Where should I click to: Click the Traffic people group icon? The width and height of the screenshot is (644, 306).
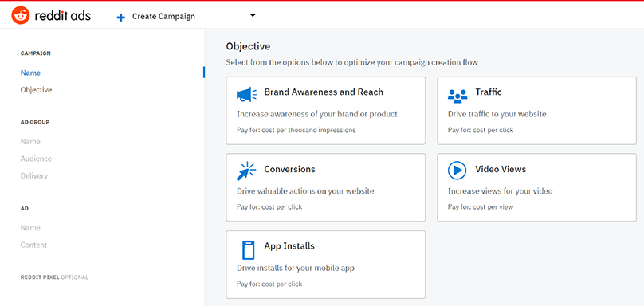pos(457,96)
